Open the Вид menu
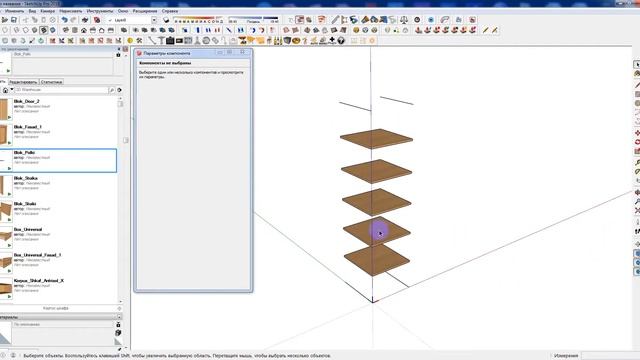This screenshot has height=360, width=640. 32,11
